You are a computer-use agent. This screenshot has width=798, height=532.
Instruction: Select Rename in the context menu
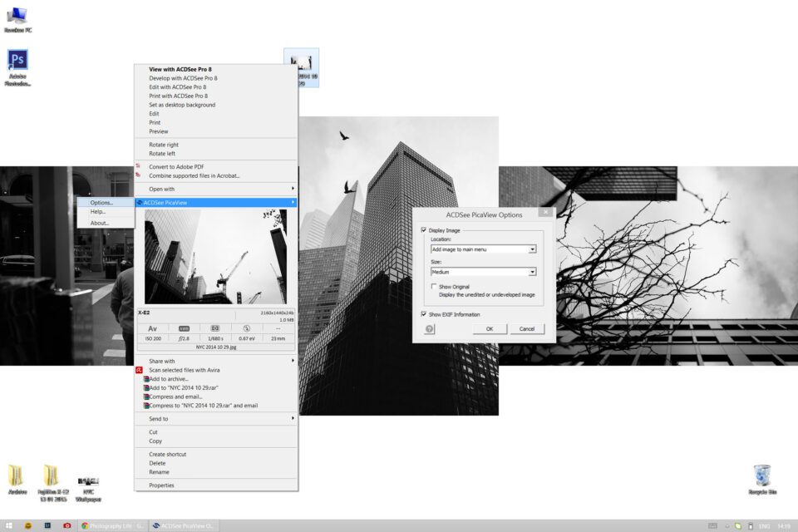click(216, 472)
